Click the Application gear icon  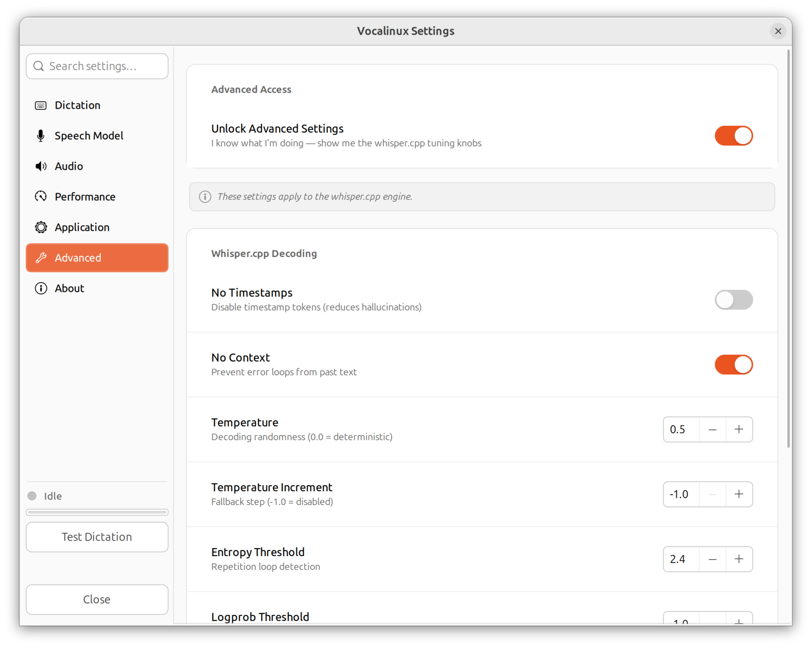click(x=41, y=227)
